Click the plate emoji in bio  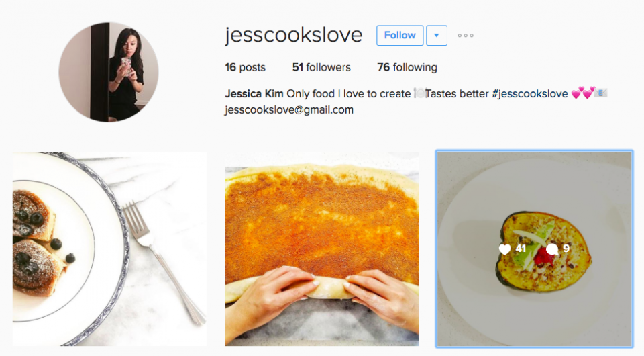click(x=419, y=93)
